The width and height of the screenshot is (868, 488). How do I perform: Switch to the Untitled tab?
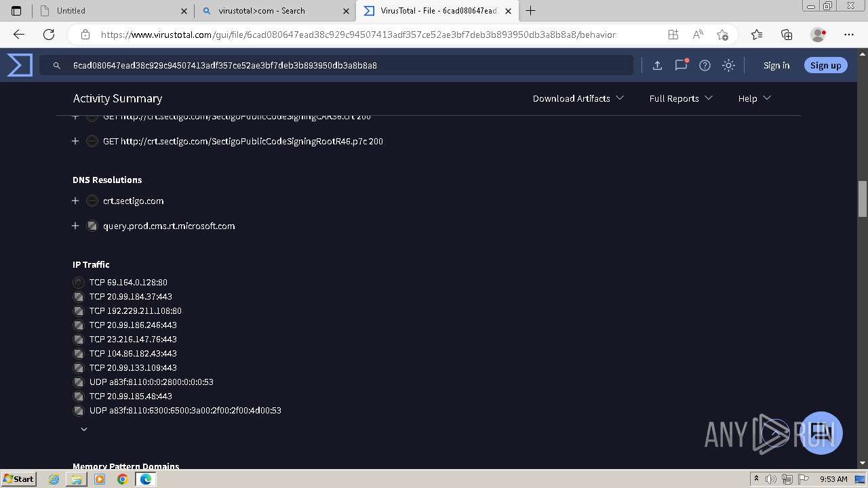(113, 11)
